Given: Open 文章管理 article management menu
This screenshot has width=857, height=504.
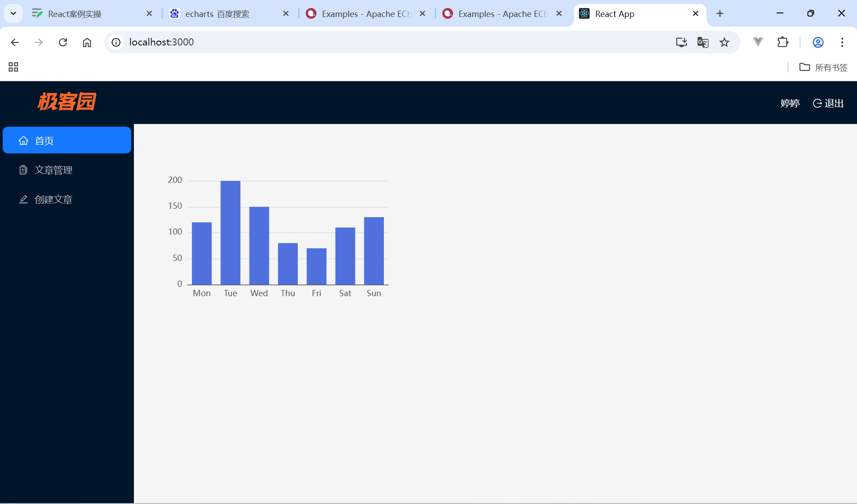Looking at the screenshot, I should coord(54,170).
